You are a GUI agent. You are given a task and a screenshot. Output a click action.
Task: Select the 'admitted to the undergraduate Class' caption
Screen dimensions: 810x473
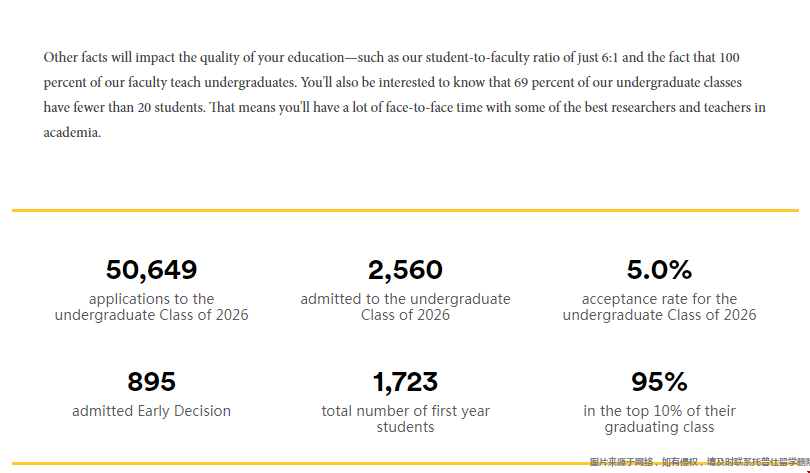(x=405, y=307)
